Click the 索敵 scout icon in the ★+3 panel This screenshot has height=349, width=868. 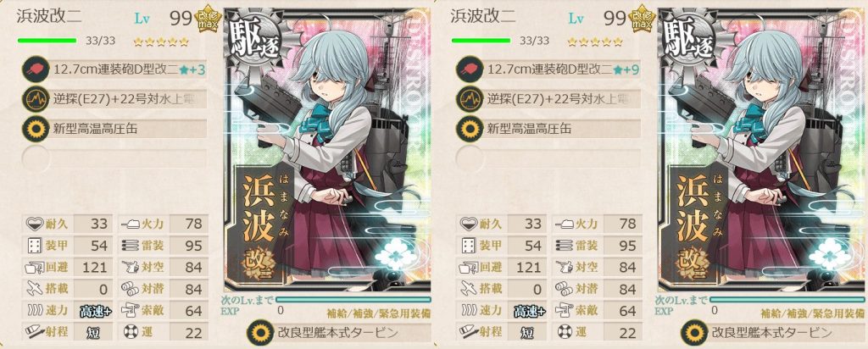coord(131,311)
